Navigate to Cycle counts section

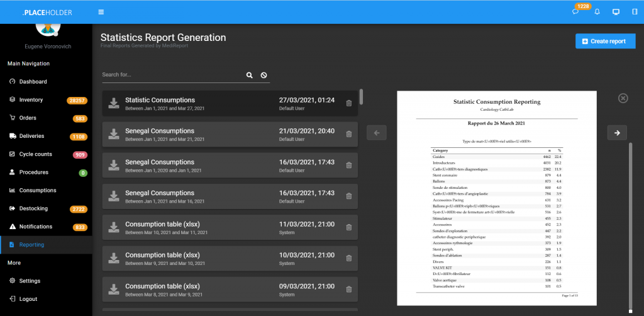tap(35, 154)
